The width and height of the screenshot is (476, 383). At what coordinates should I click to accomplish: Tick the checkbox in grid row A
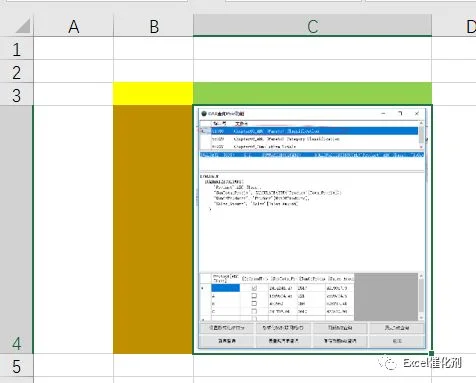[254, 296]
